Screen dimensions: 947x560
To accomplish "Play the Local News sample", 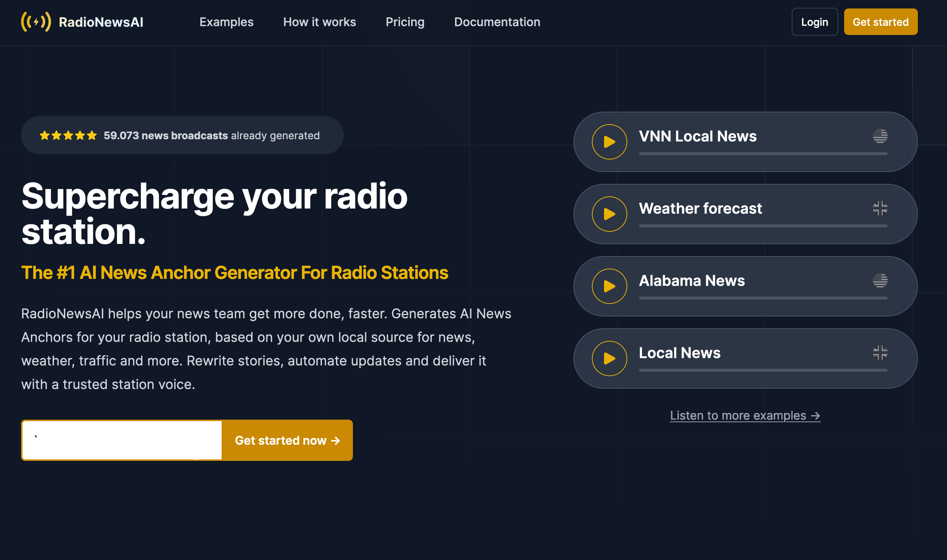I will 609,358.
